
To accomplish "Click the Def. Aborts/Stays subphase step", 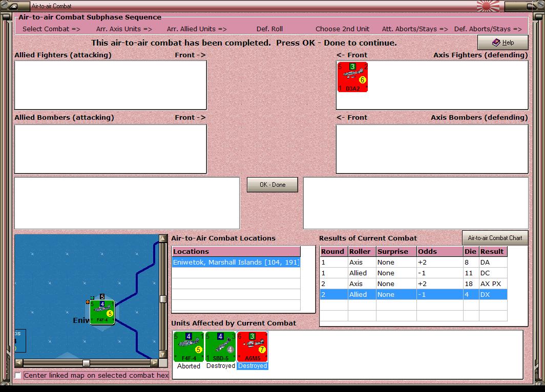I will point(488,29).
